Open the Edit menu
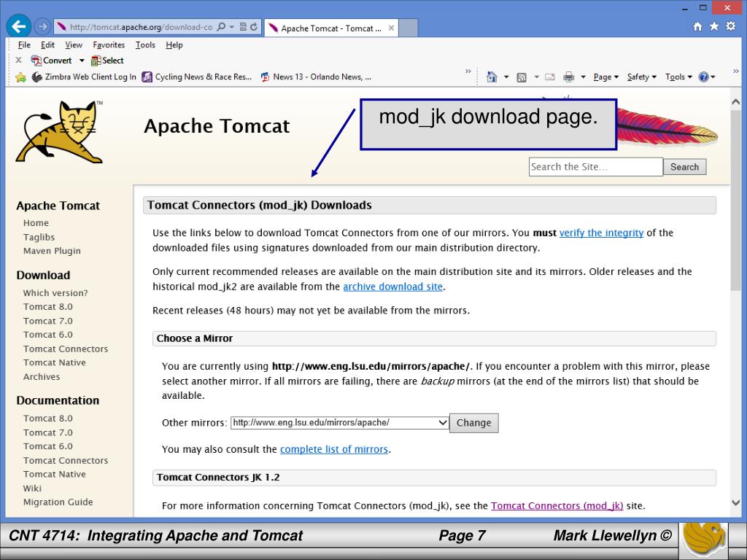The width and height of the screenshot is (747, 560). click(x=47, y=44)
